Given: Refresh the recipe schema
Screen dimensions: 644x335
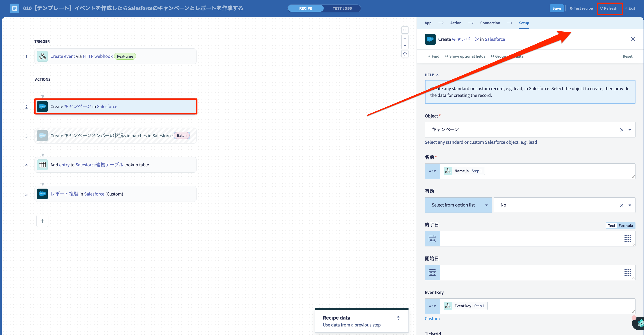Looking at the screenshot, I should [609, 8].
